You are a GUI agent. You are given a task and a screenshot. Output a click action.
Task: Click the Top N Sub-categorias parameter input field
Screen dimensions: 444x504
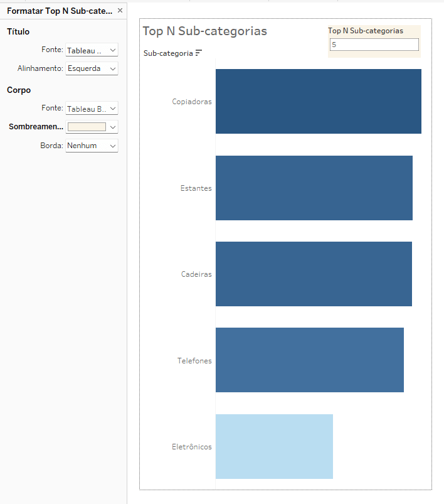click(x=374, y=45)
